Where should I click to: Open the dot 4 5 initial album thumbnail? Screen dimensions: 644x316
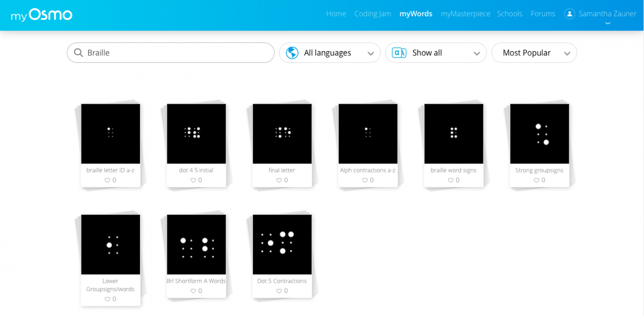pyautogui.click(x=196, y=133)
